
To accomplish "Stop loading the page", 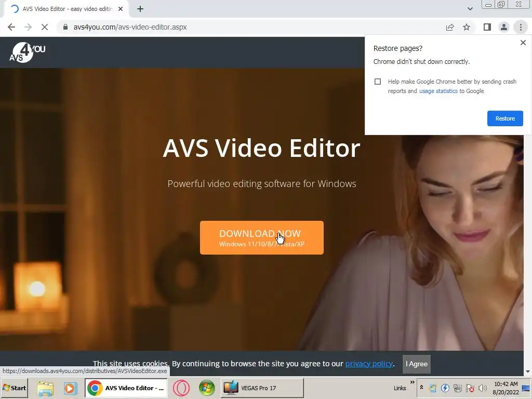I will click(x=45, y=27).
